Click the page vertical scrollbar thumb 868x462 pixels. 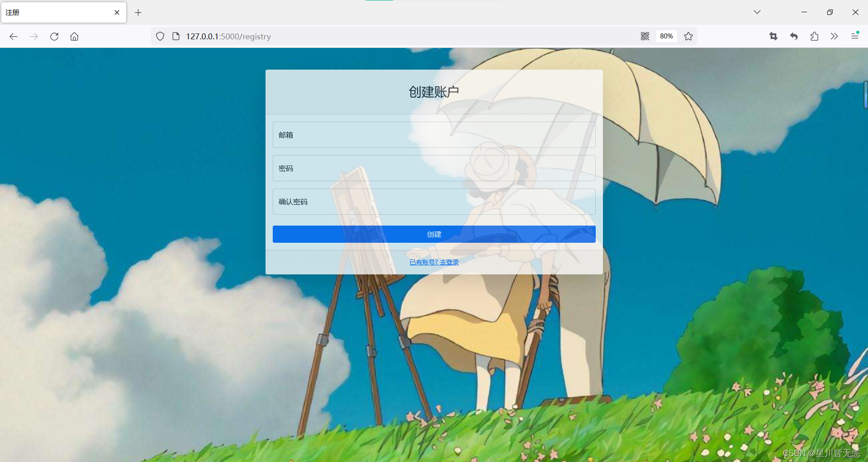point(865,95)
